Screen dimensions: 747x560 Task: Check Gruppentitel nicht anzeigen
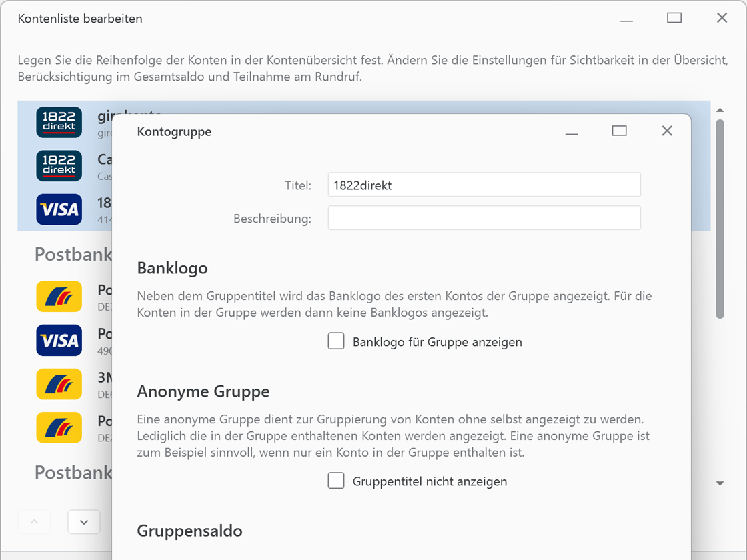tap(336, 481)
